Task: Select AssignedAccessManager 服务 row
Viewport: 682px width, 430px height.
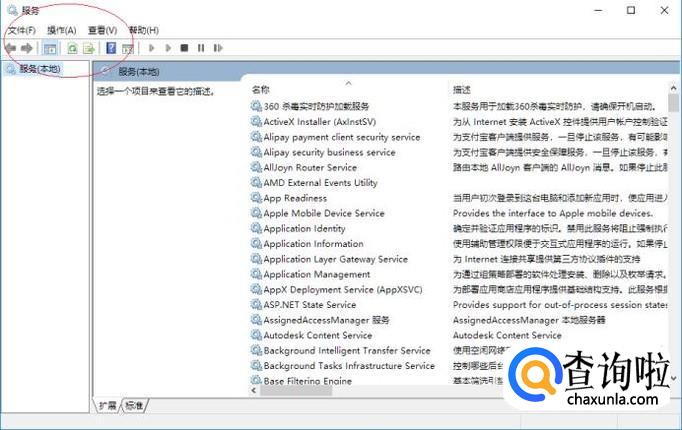Action: coord(326,320)
